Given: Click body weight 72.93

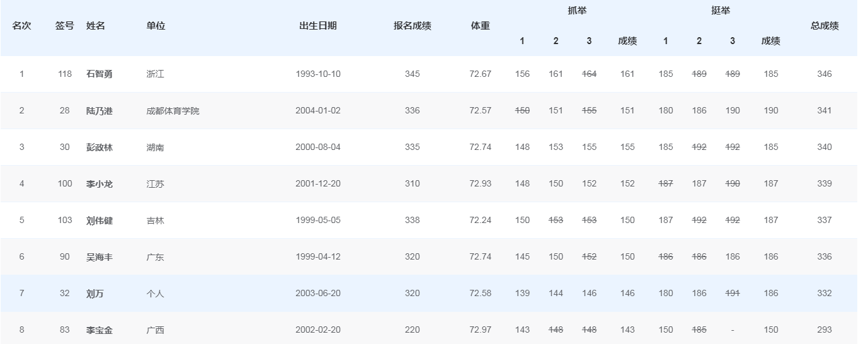Looking at the screenshot, I should (481, 183).
